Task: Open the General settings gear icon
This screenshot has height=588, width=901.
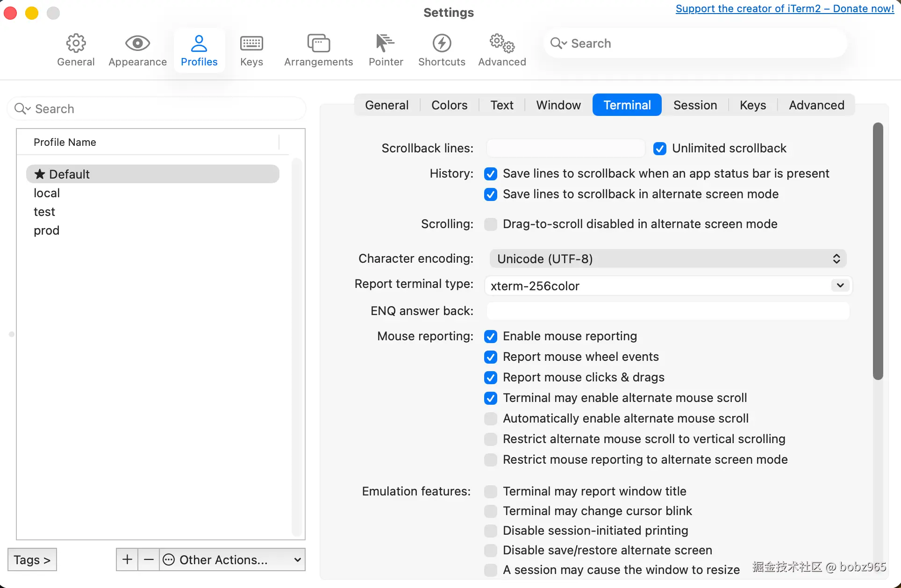Action: tap(76, 43)
